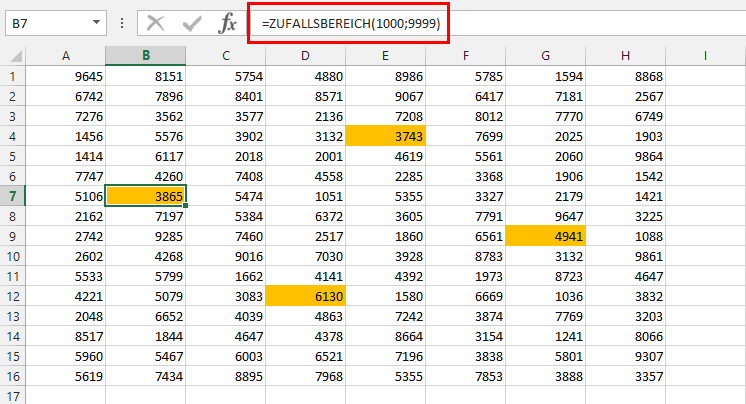Click the orange cell containing 6130
Viewport: 746px width, 404px height.
306,296
